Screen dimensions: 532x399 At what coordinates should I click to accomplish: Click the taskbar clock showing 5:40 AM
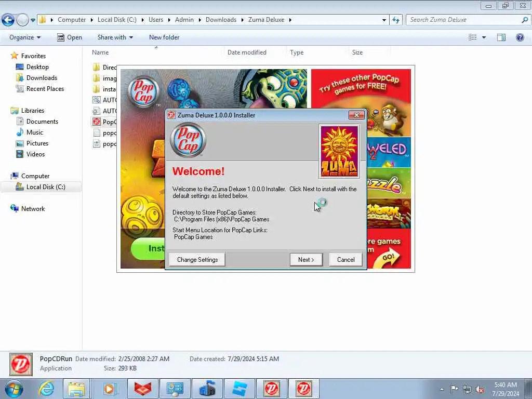506,389
